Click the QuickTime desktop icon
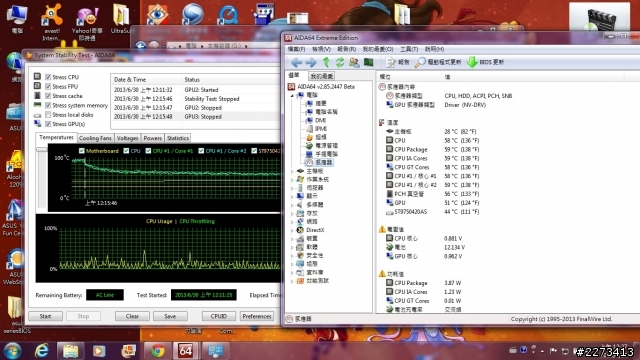This screenshot has height=360, width=640. (x=227, y=15)
